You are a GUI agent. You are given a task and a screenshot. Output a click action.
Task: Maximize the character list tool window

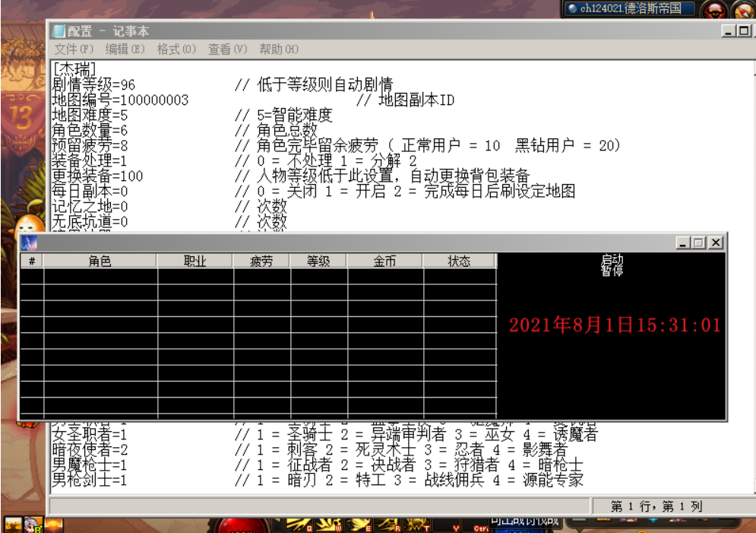699,243
